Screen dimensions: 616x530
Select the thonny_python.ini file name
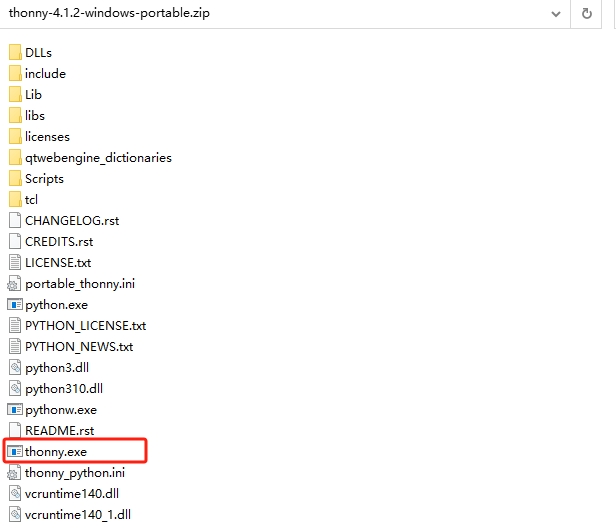click(x=75, y=473)
